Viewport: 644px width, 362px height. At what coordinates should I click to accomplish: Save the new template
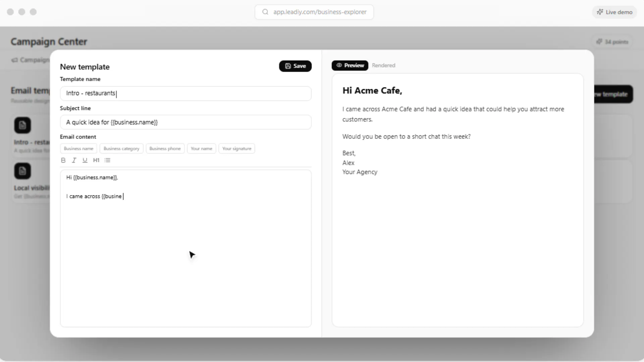[295, 66]
